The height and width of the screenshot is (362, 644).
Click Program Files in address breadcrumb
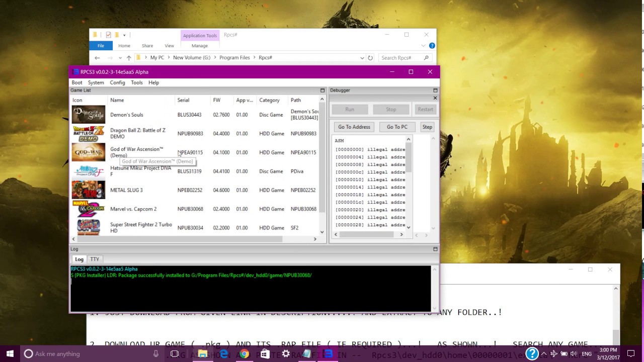[x=234, y=58]
